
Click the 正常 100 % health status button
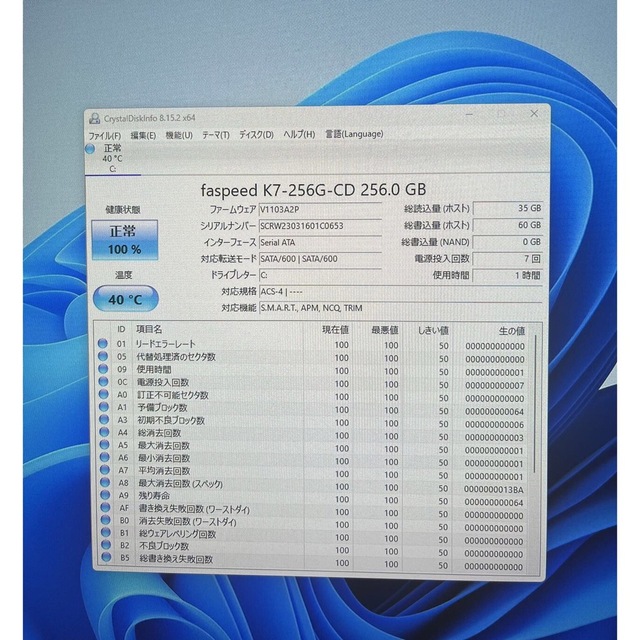click(x=124, y=240)
